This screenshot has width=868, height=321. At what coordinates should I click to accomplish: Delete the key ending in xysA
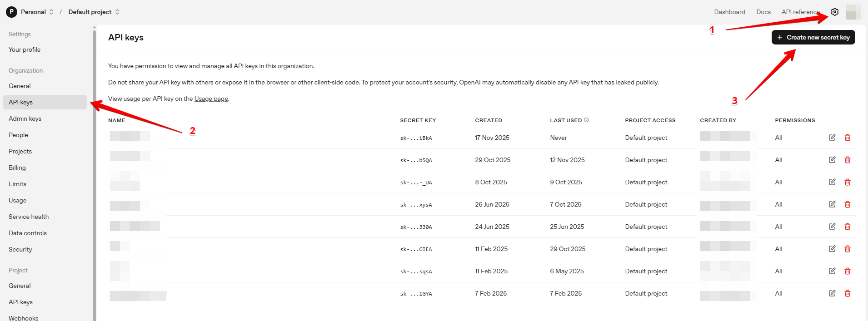pos(848,204)
